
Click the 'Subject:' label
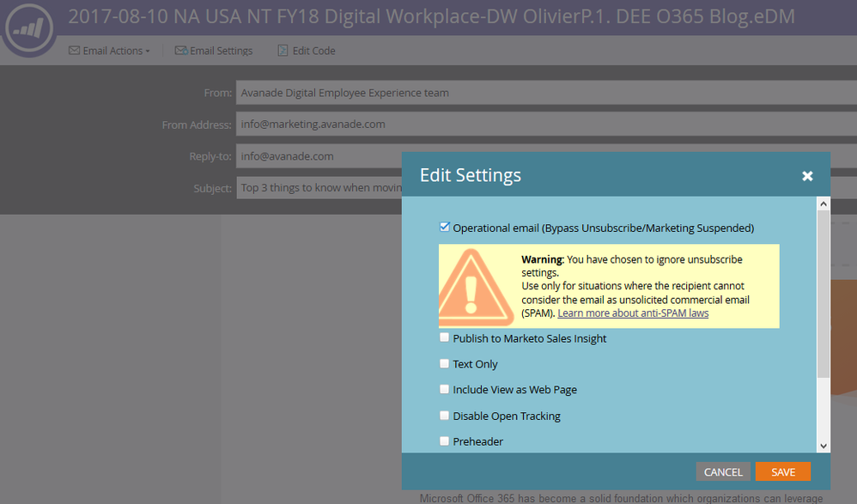point(213,189)
